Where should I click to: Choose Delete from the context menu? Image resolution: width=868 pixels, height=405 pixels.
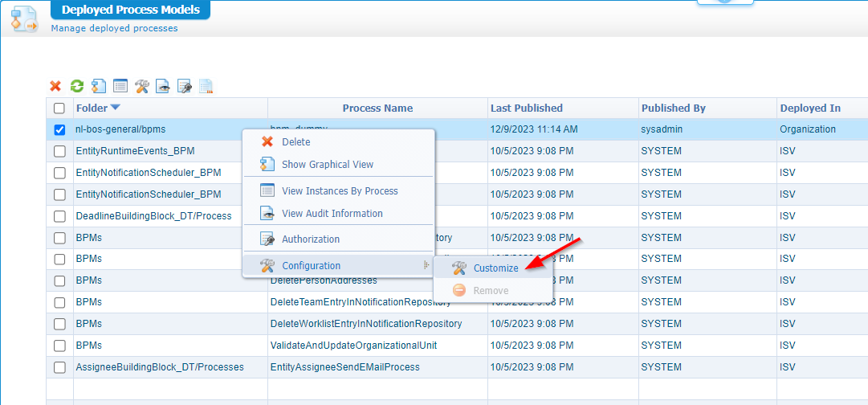coord(295,142)
